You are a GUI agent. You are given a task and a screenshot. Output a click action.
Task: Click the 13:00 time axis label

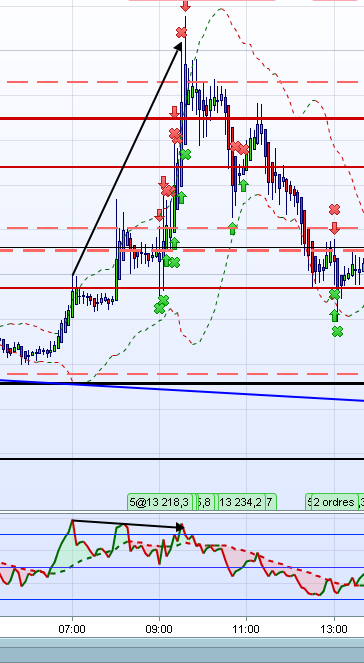[x=334, y=629]
